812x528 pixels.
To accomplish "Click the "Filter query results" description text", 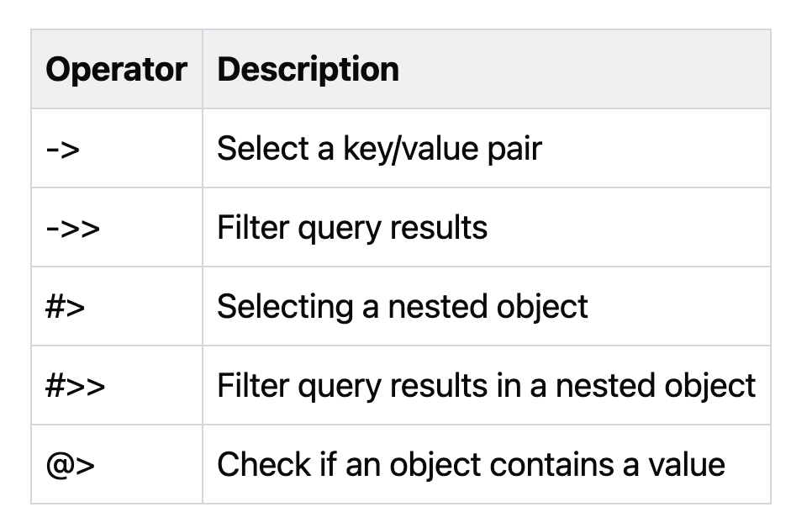I will 352,228.
